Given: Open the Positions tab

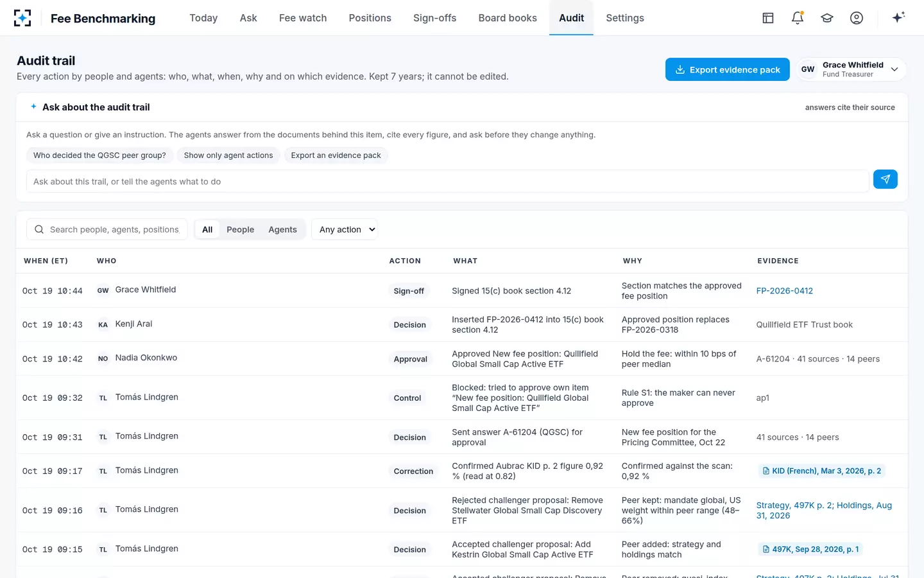Looking at the screenshot, I should pos(370,18).
